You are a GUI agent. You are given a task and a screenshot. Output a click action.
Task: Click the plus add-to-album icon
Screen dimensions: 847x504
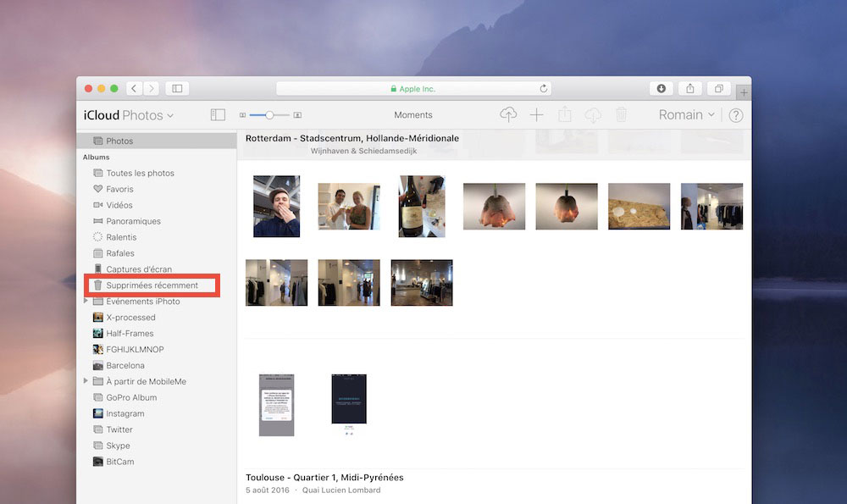click(x=536, y=115)
